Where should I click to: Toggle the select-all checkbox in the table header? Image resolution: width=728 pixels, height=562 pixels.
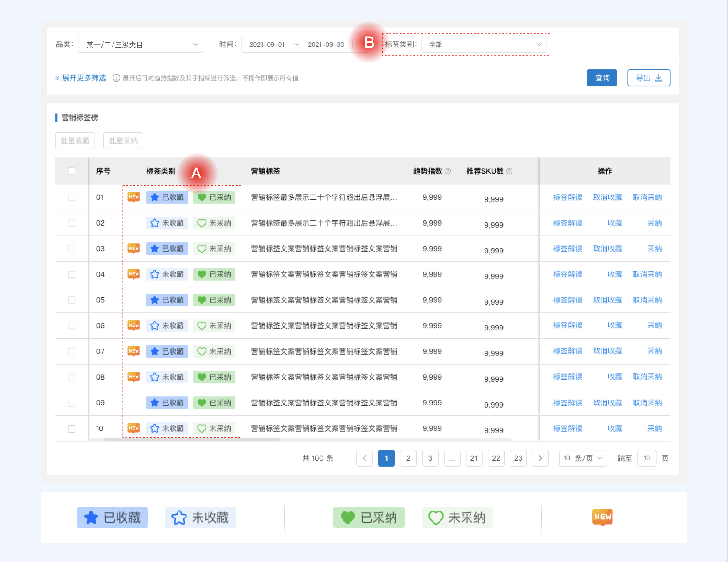coord(71,171)
